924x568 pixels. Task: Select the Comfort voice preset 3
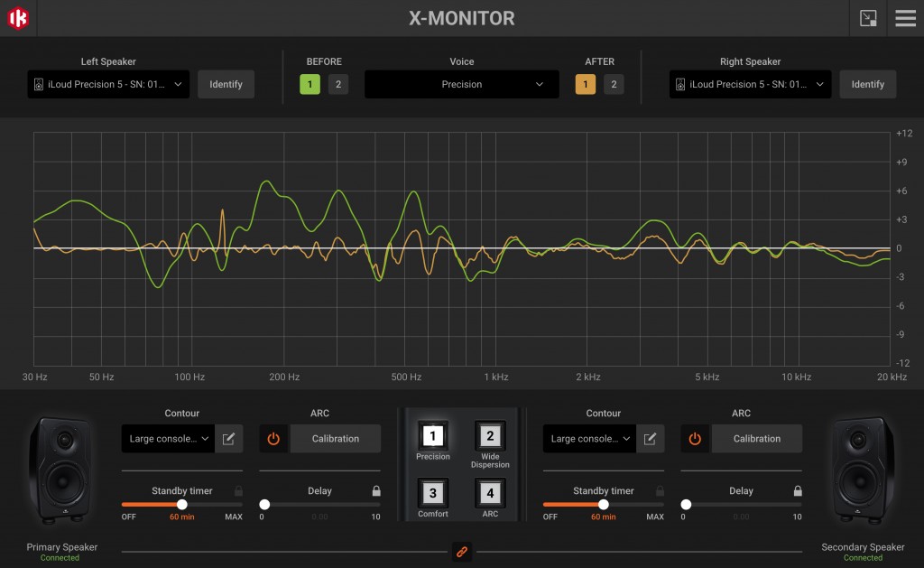click(432, 493)
